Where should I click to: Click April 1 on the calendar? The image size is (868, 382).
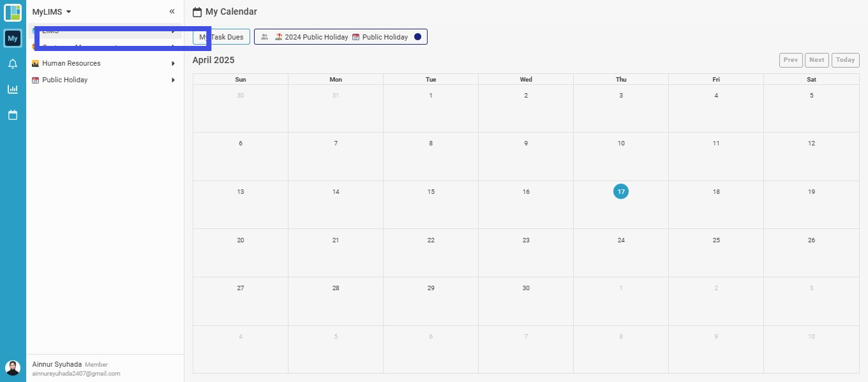click(431, 96)
